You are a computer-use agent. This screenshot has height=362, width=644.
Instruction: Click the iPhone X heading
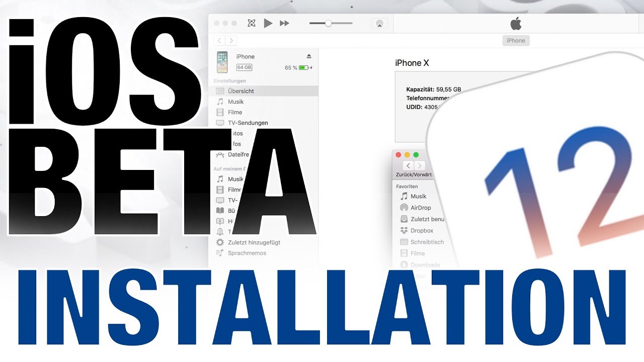(x=412, y=63)
